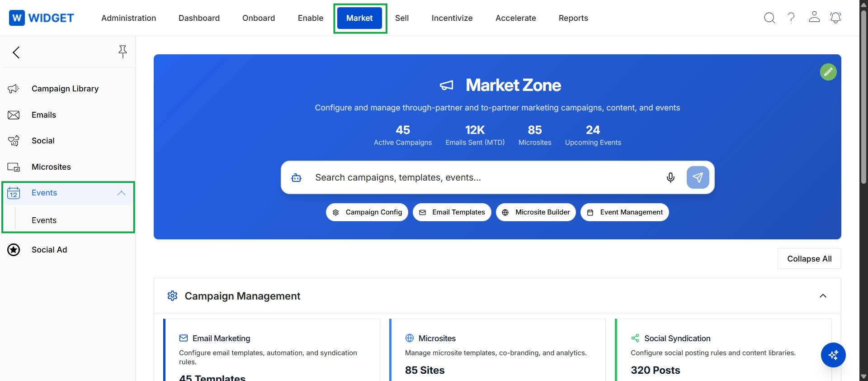Click the Email Marketing envelope icon
This screenshot has width=868, height=381.
pyautogui.click(x=184, y=338)
